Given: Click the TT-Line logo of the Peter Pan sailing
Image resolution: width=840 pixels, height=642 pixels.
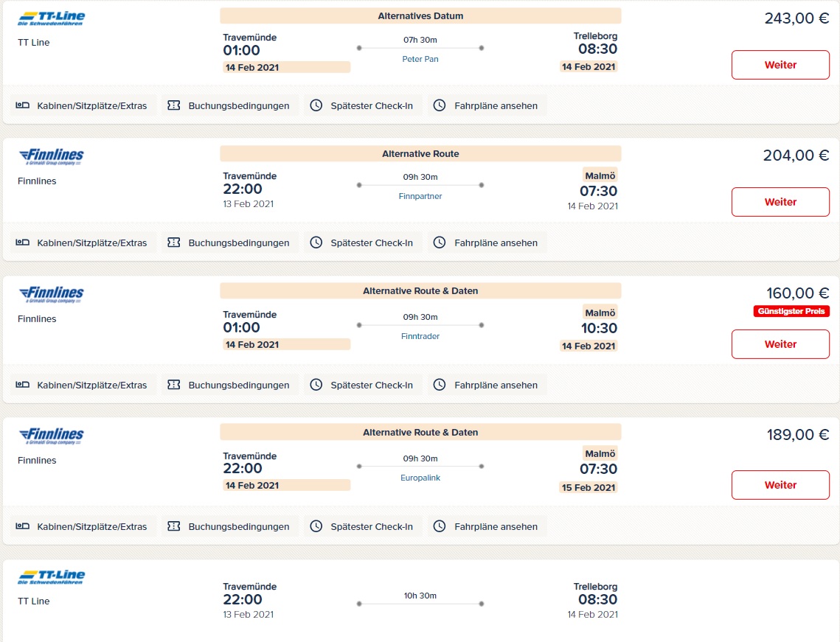Looking at the screenshot, I should (52, 19).
